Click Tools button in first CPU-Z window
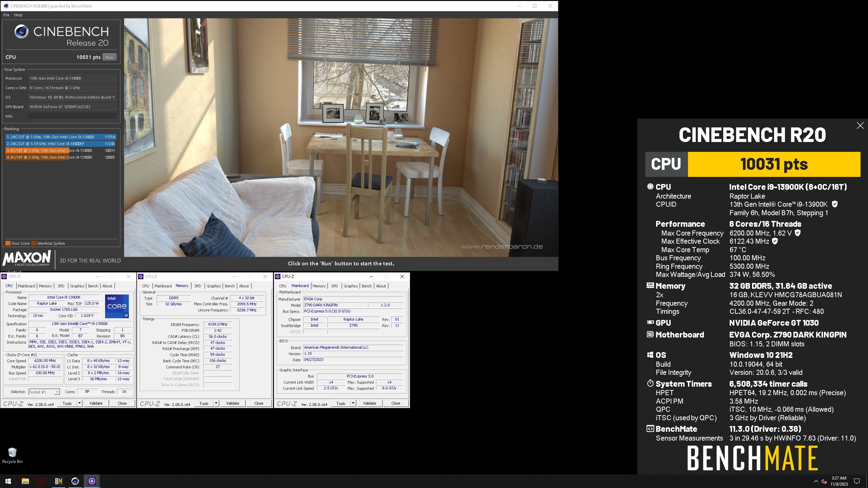Viewport: 868px width, 488px height. pos(67,403)
